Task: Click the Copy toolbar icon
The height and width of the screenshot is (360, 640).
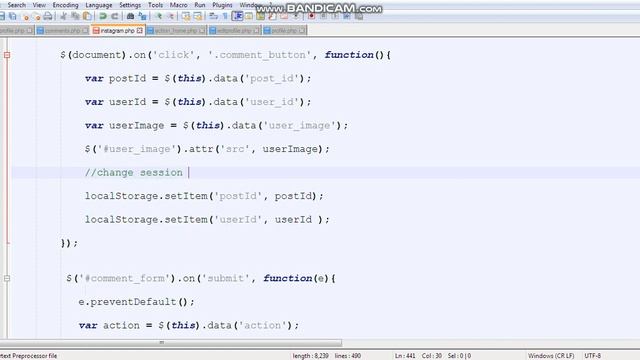Action: pos(76,16)
